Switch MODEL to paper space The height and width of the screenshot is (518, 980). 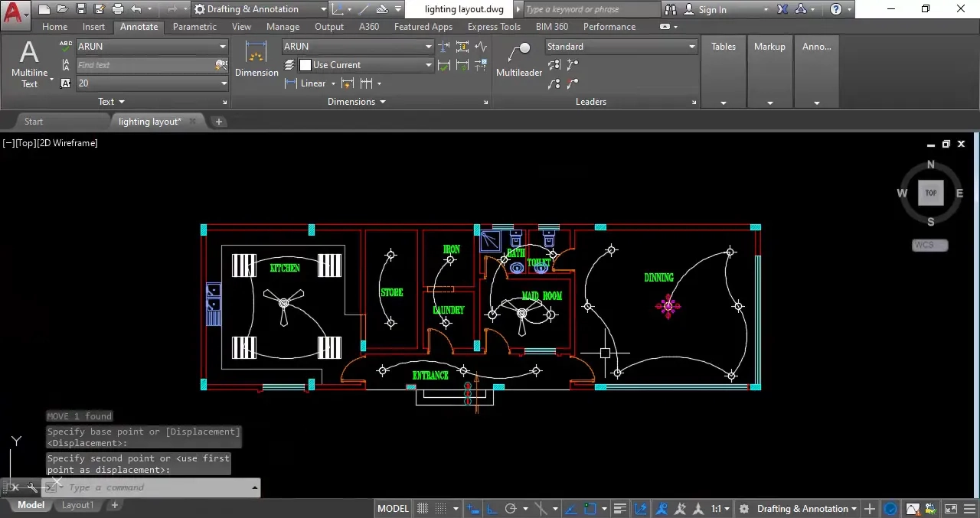click(392, 508)
